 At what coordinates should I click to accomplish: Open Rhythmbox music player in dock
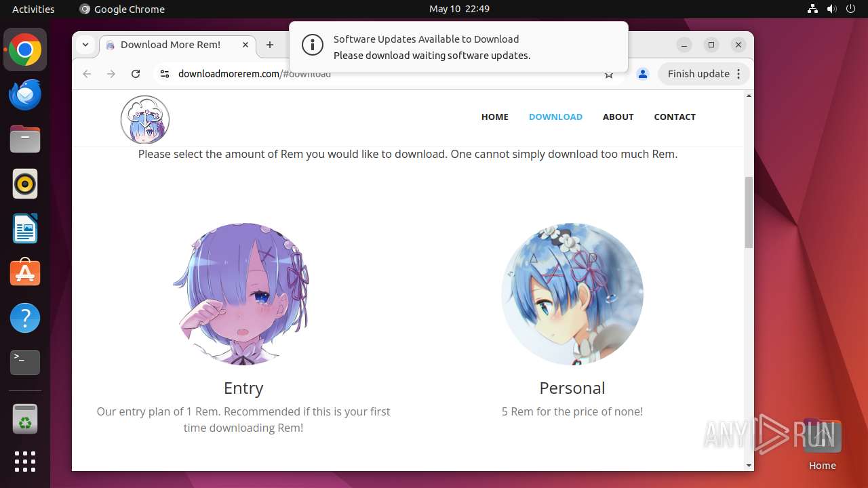click(x=25, y=184)
